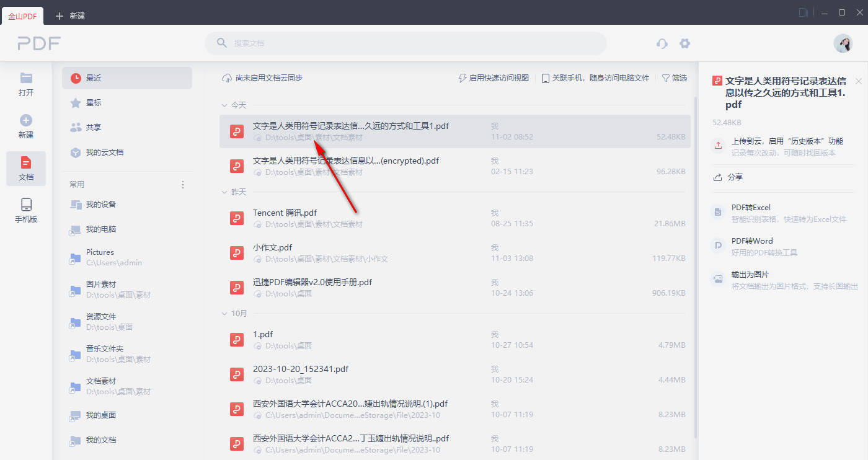Open the settings gear icon
868x460 pixels.
(684, 43)
